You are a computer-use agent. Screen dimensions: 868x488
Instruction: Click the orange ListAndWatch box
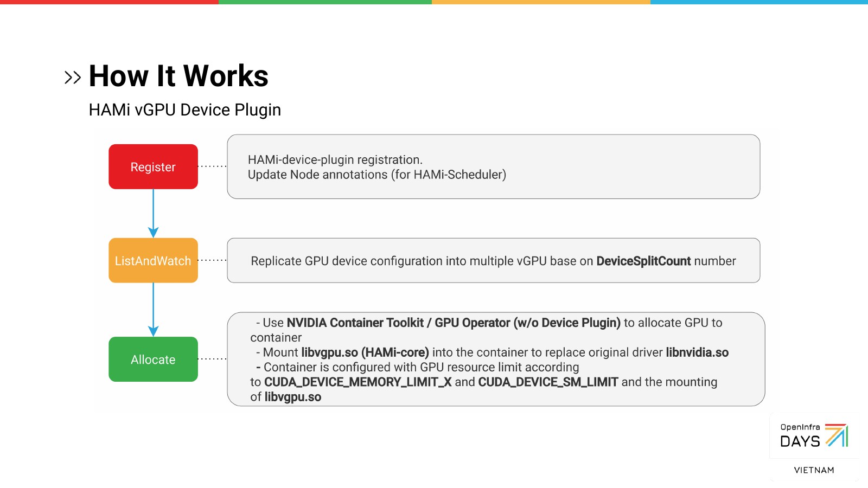click(x=153, y=260)
